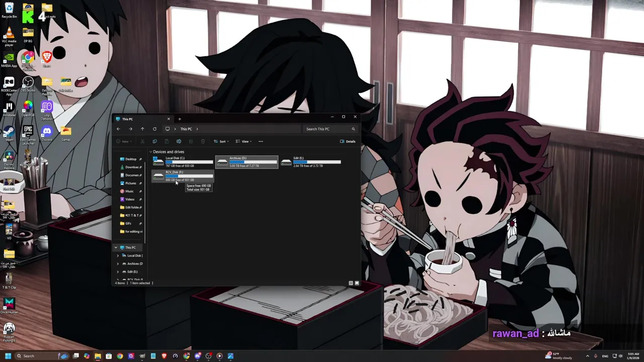Open DaVinci Resolve desktop shortcut

9,160
